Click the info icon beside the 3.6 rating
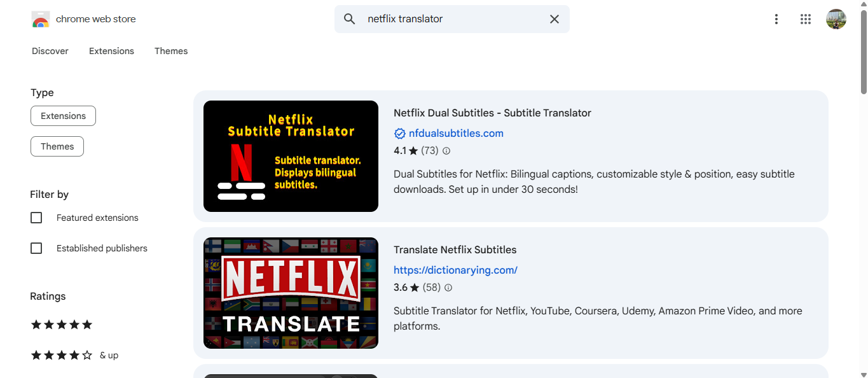Screen dimensions: 868x378 coord(448,287)
